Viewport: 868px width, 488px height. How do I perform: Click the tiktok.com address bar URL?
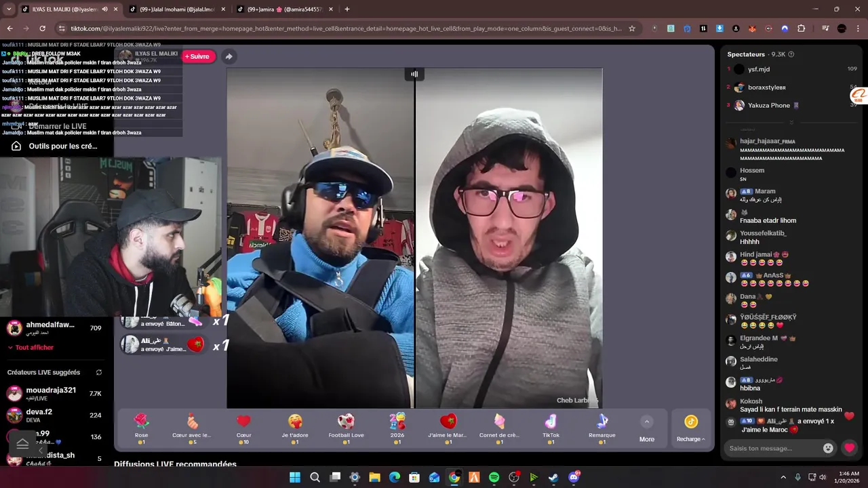346,28
